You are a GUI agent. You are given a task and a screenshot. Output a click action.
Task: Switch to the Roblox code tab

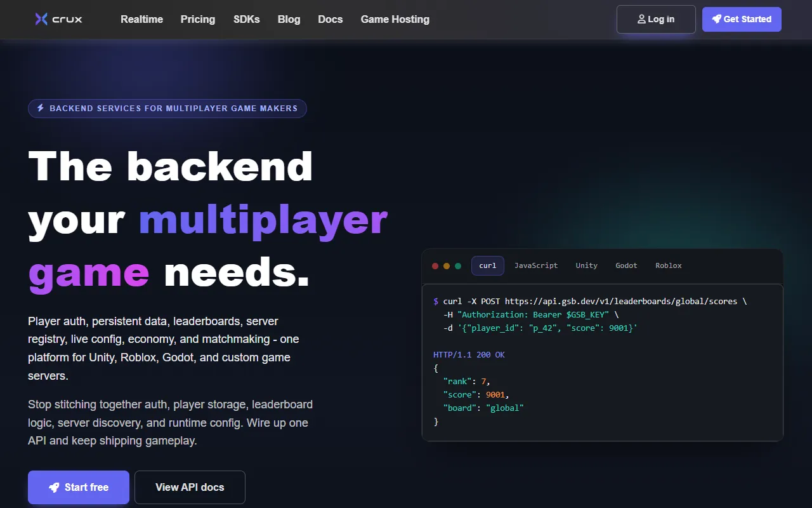pyautogui.click(x=669, y=265)
